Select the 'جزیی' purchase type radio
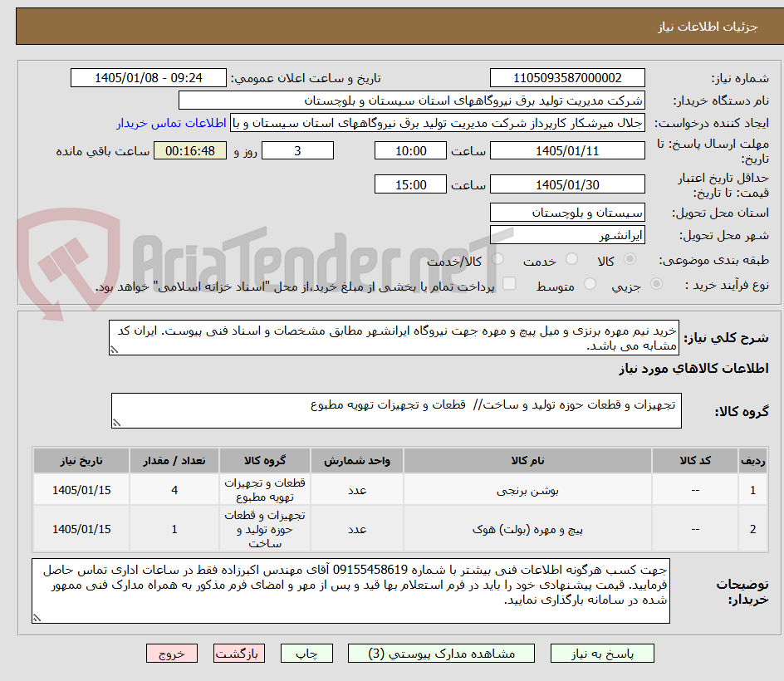This screenshot has height=681, width=784. (x=656, y=284)
